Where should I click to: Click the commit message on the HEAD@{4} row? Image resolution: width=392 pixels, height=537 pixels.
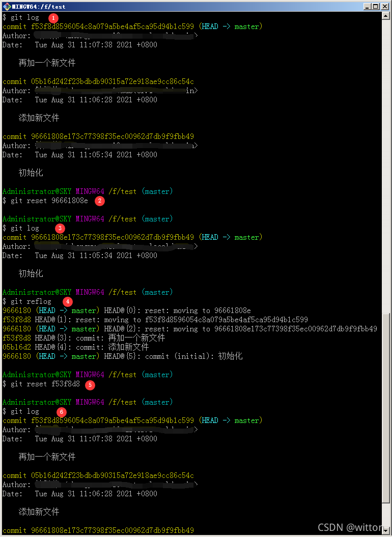128,347
